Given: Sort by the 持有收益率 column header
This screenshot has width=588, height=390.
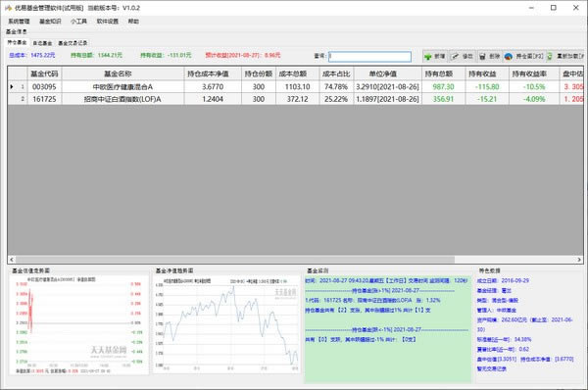Looking at the screenshot, I should 529,73.
